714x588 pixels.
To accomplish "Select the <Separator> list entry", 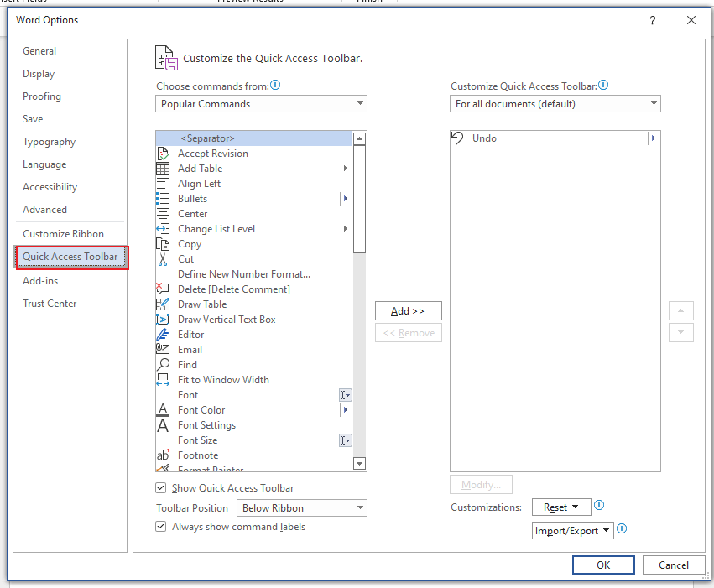I will pyautogui.click(x=254, y=138).
